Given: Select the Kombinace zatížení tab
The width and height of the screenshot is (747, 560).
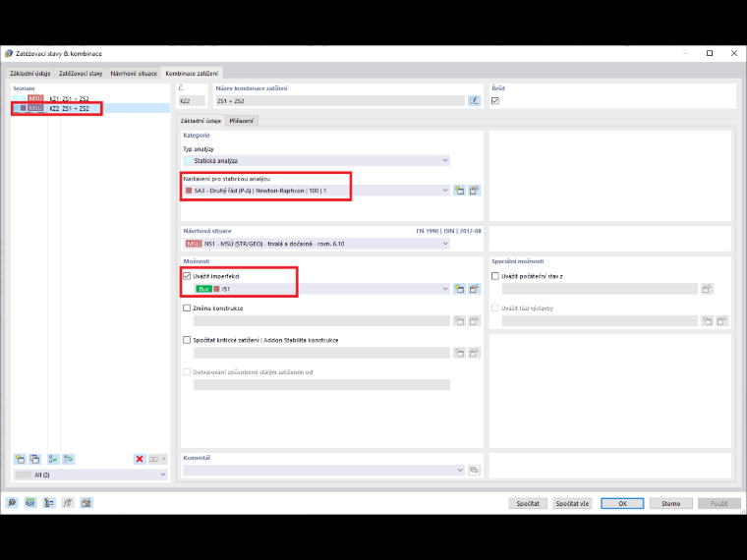Looking at the screenshot, I should tap(192, 74).
